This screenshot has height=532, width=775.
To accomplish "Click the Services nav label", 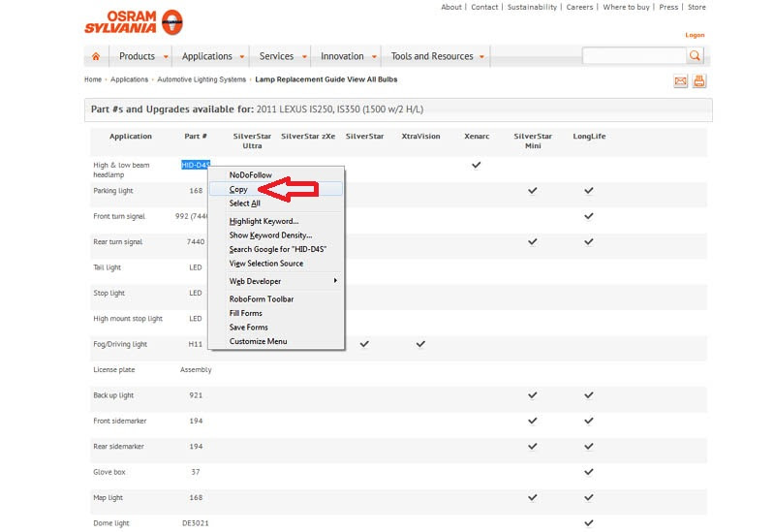I will pos(276,56).
